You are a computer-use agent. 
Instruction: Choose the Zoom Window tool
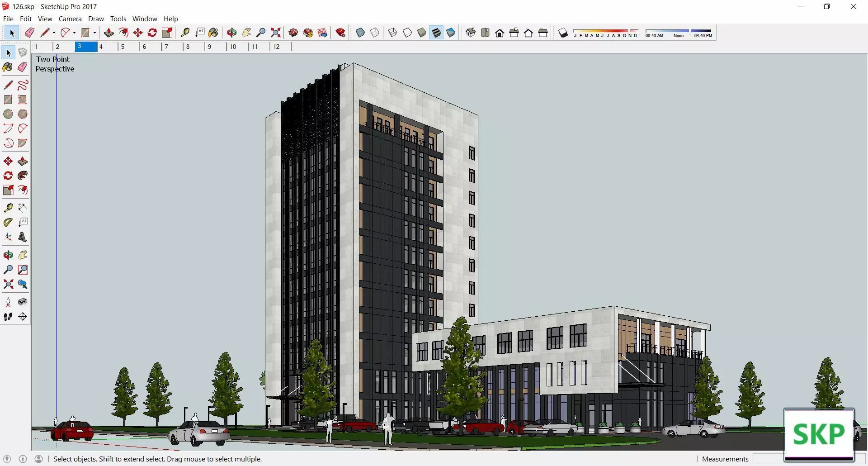pos(23,270)
